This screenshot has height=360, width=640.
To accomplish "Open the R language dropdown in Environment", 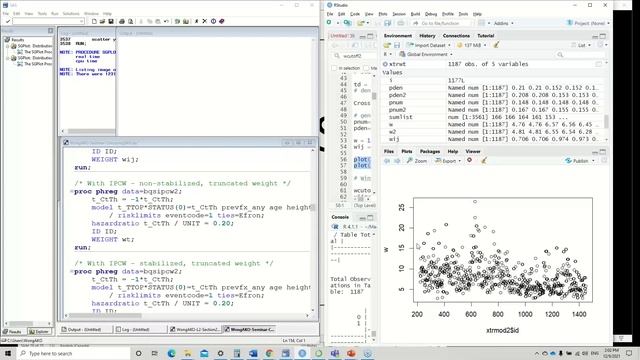I will 387,54.
